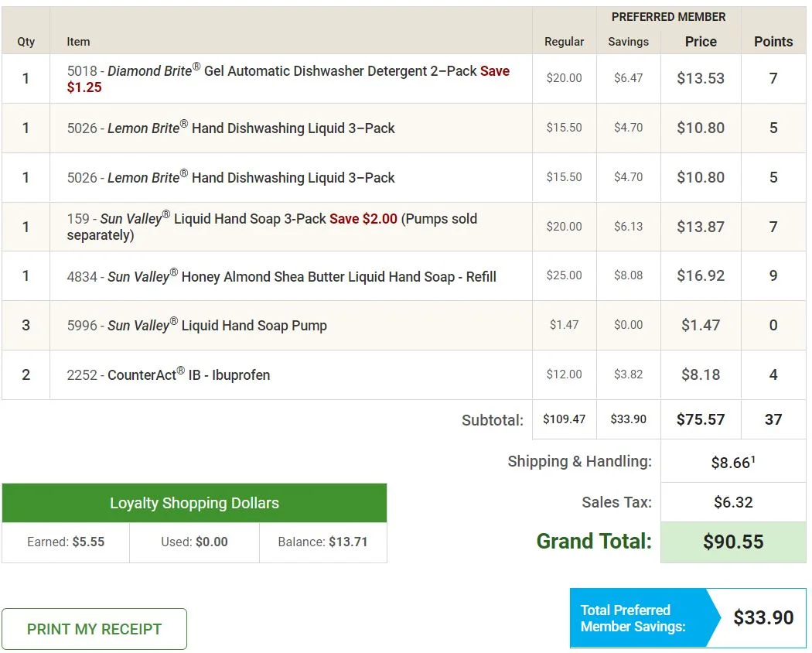Click the Grand Total: label

594,541
